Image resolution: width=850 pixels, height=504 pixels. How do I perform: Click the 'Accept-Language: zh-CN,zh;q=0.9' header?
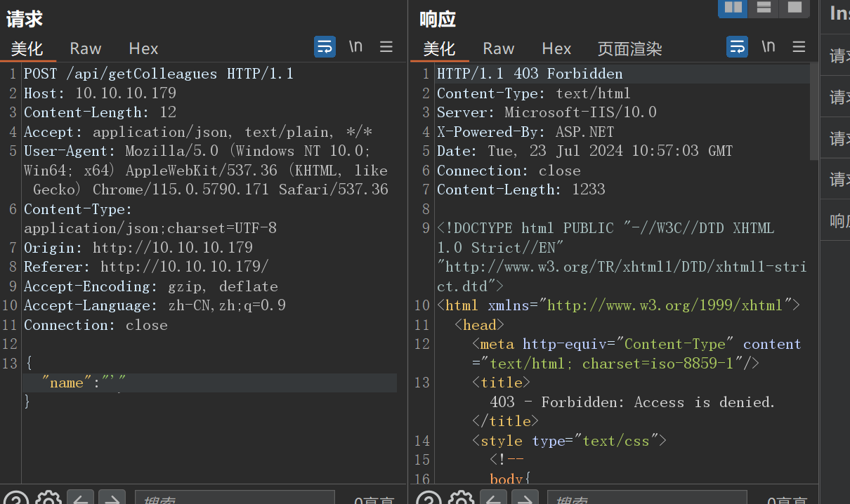click(155, 305)
